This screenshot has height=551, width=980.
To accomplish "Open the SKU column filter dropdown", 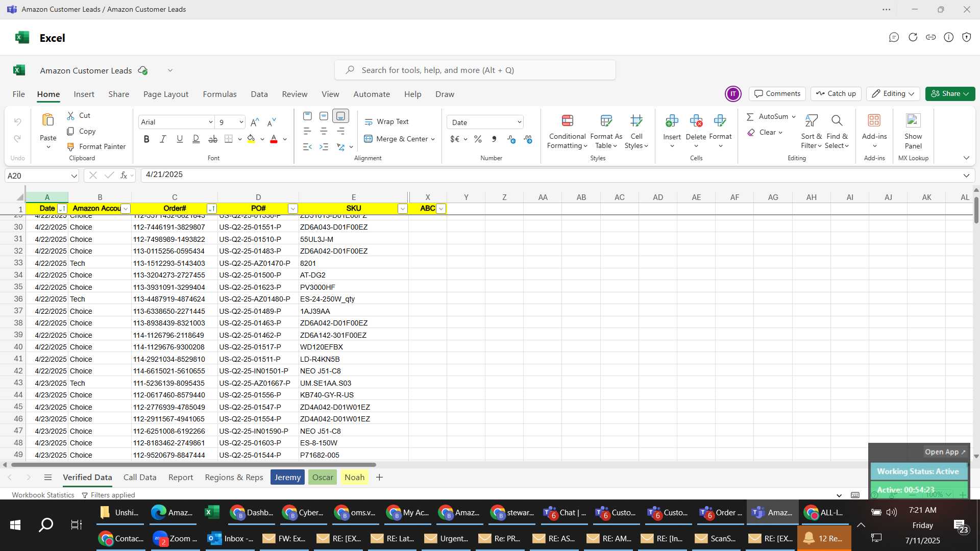I will pos(403,209).
